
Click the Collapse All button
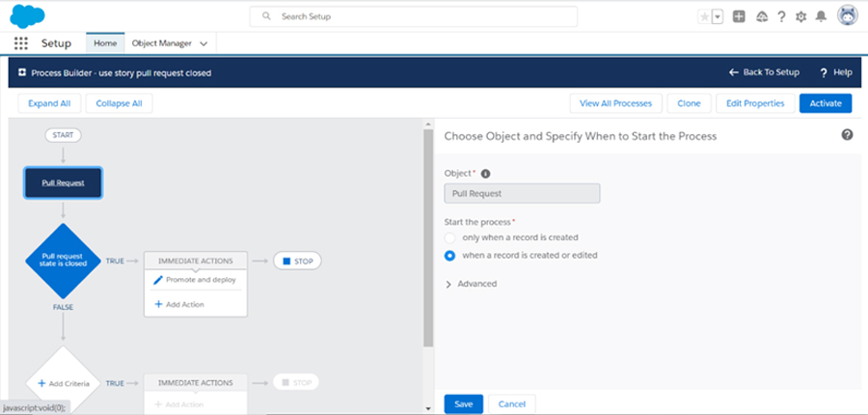tap(119, 103)
